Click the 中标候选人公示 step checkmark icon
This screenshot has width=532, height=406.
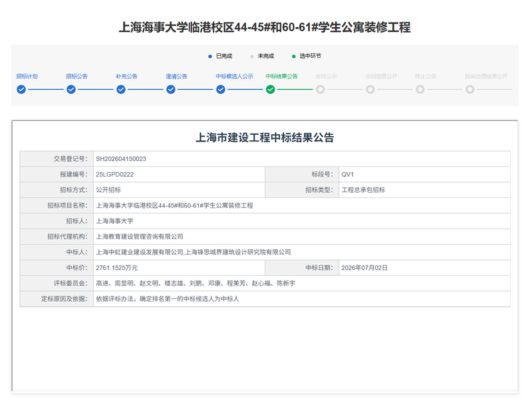click(x=221, y=90)
